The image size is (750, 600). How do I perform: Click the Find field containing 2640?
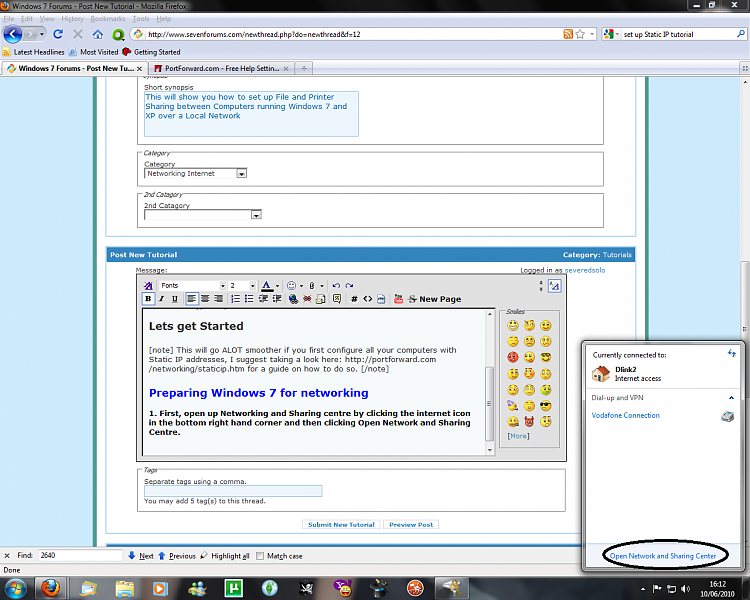pyautogui.click(x=80, y=556)
